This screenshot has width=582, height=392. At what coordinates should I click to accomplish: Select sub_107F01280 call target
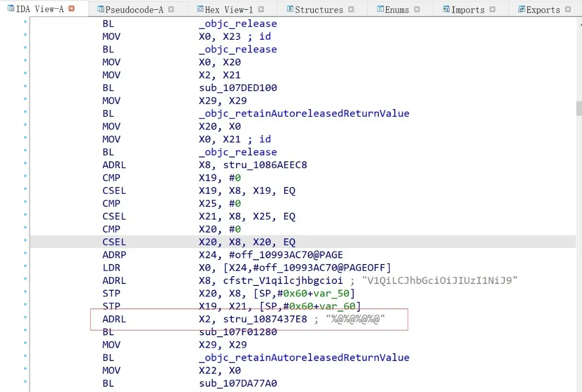238,332
